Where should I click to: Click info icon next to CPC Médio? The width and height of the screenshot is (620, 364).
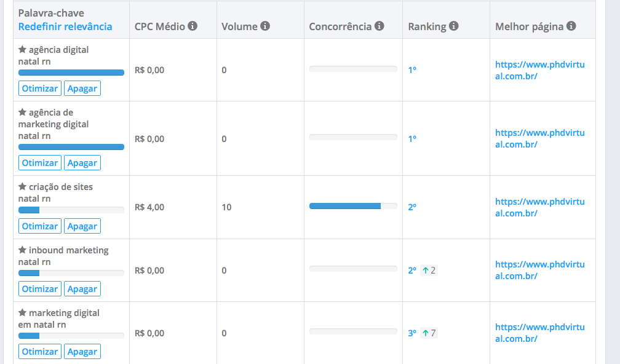(x=193, y=26)
